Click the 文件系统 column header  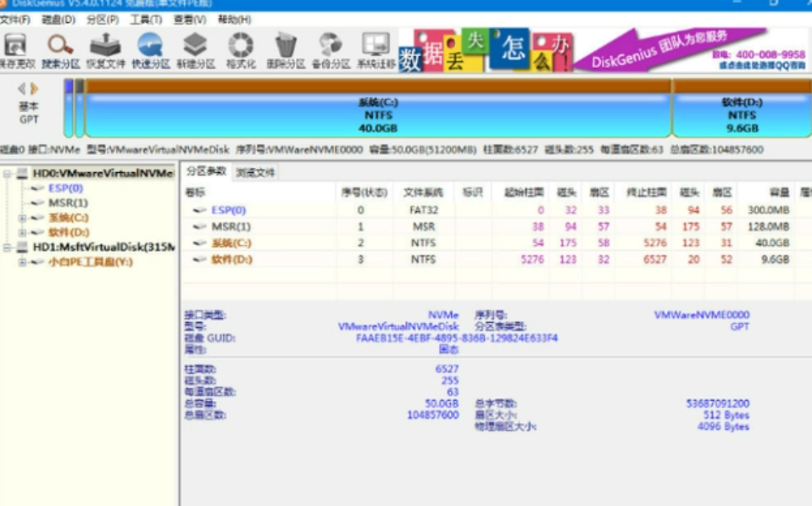pos(423,192)
